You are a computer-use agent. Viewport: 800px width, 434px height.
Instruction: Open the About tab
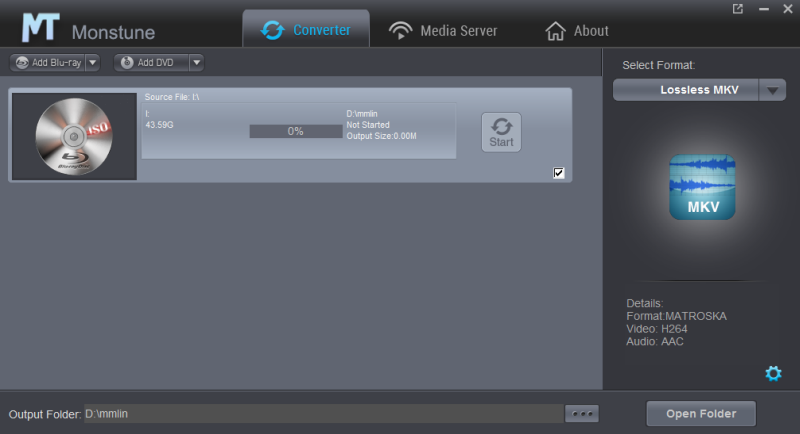tap(577, 30)
